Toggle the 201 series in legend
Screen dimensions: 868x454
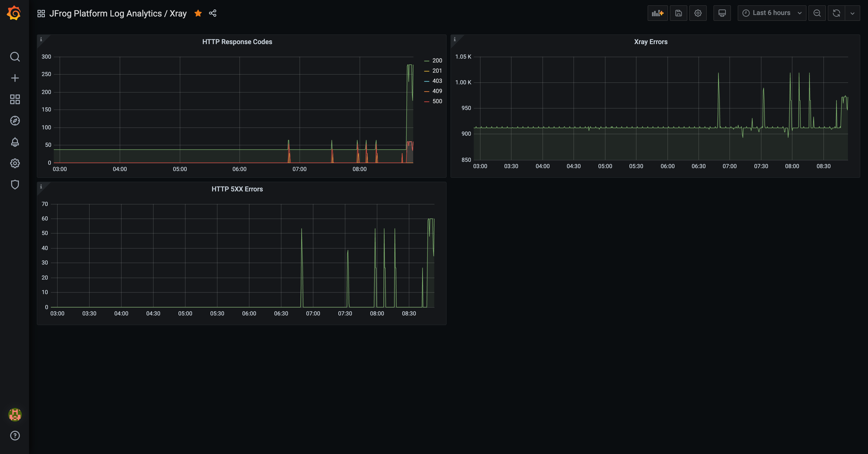(437, 71)
